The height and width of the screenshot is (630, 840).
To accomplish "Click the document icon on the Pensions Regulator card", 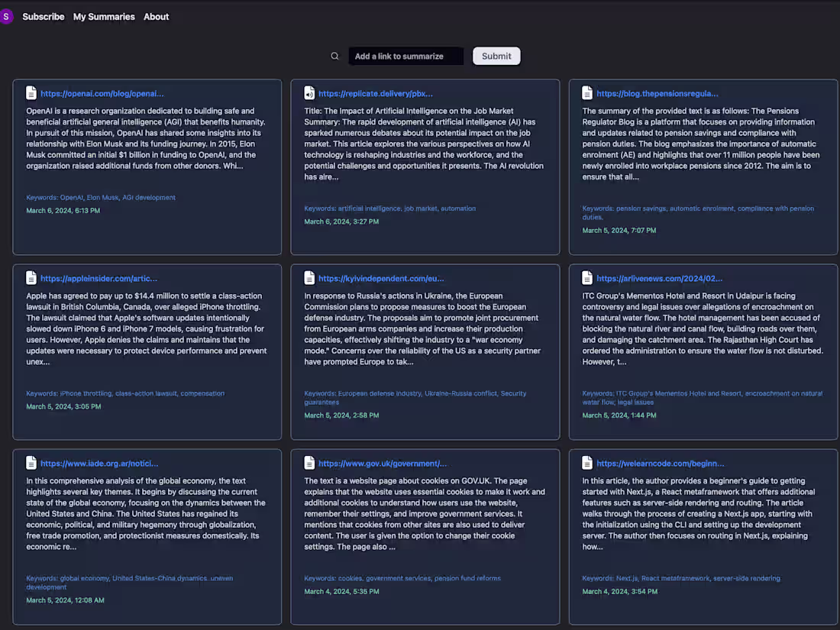I will pos(586,92).
